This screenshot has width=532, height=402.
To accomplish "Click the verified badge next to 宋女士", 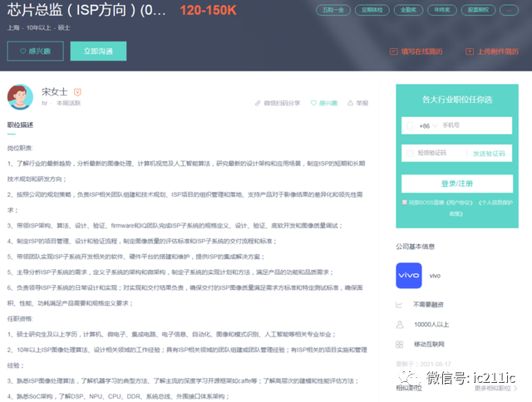I will pos(77,92).
